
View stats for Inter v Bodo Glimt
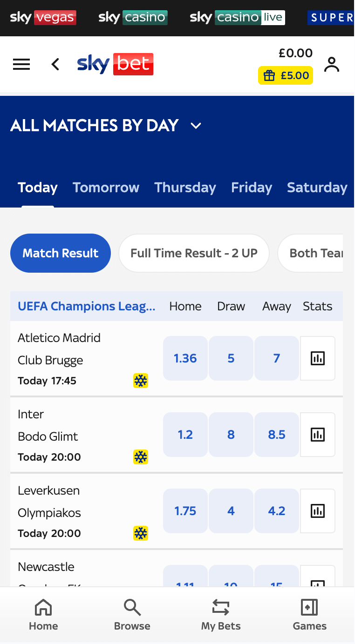tap(318, 435)
